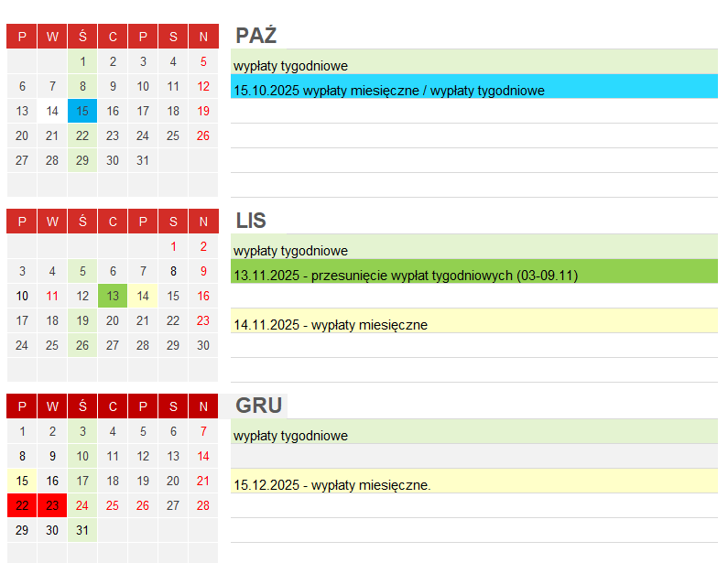
Task: Select the yellow November 14 cell
Action: pos(143,296)
